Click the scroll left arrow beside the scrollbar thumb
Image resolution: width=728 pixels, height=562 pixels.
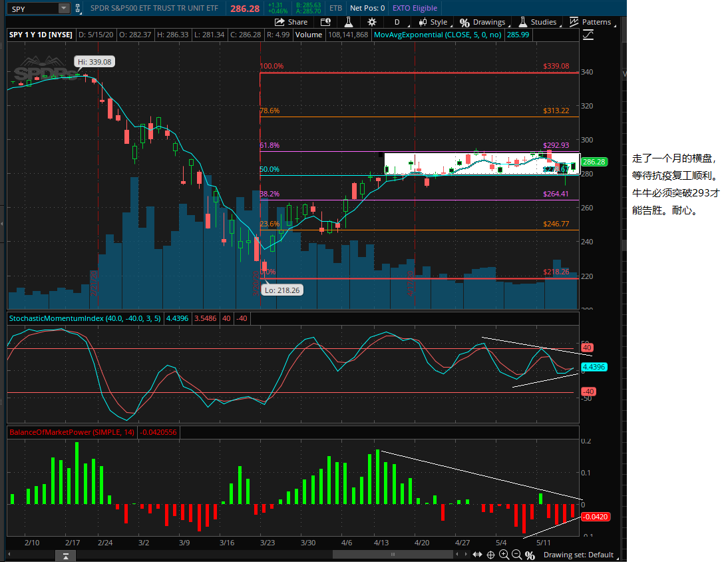pos(457,554)
